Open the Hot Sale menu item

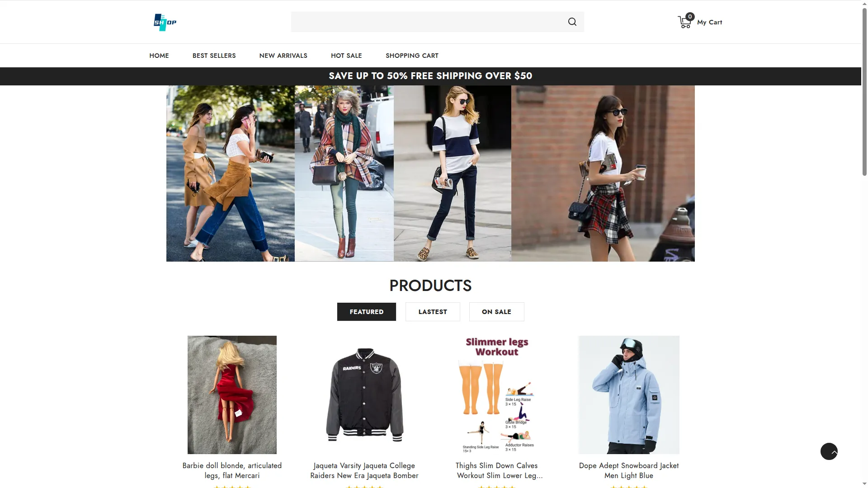(x=346, y=56)
